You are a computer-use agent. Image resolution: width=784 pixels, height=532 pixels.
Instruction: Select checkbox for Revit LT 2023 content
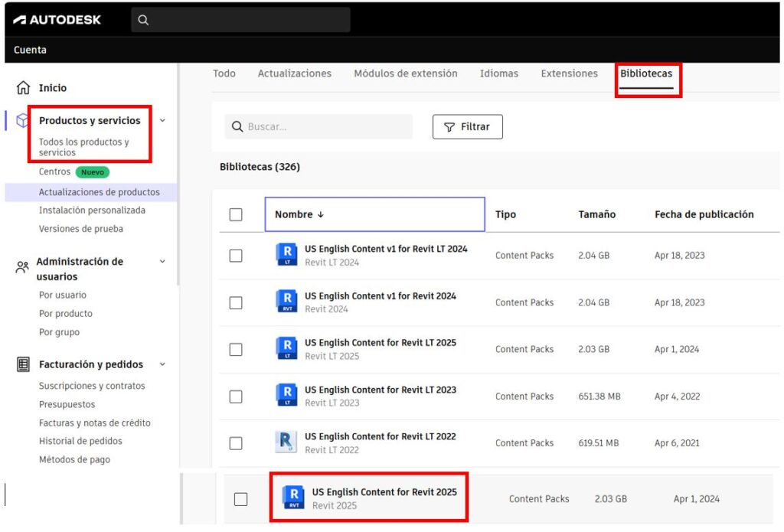tap(236, 397)
